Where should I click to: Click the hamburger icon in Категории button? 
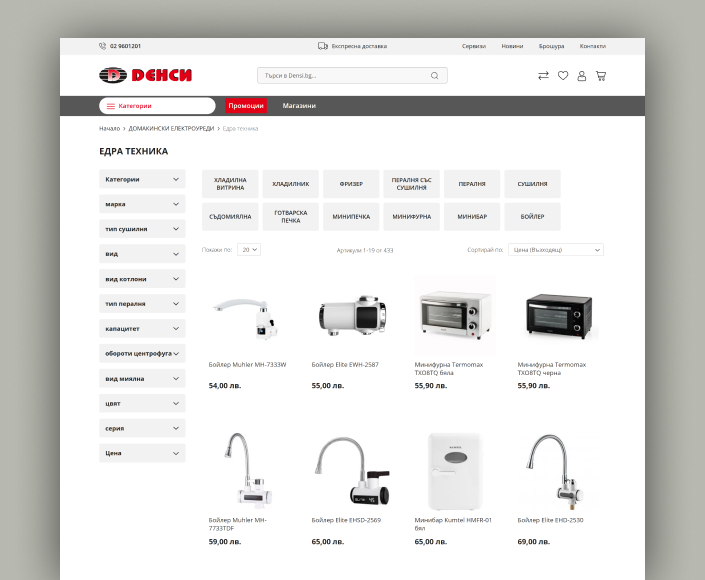(x=111, y=106)
